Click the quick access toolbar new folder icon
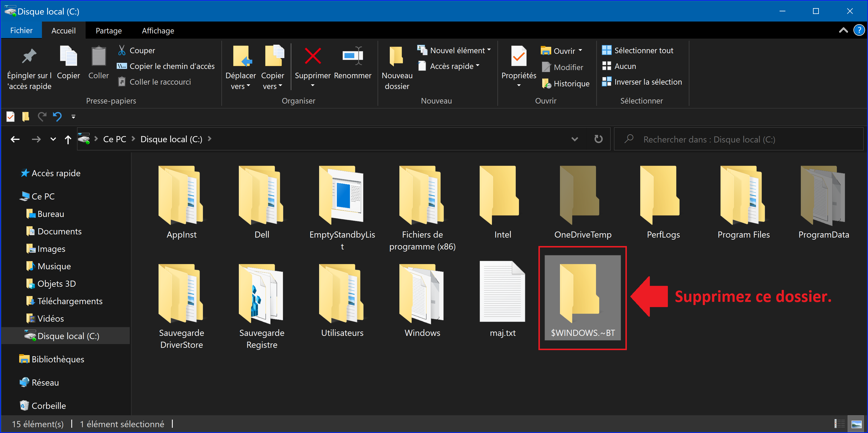This screenshot has height=433, width=868. 26,117
